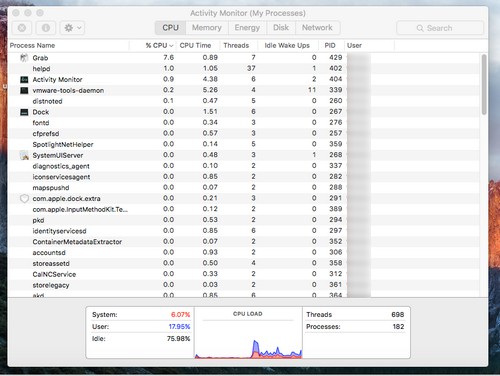Select the SpotlightNetHelper process
The width and height of the screenshot is (500, 376).
tap(244, 144)
